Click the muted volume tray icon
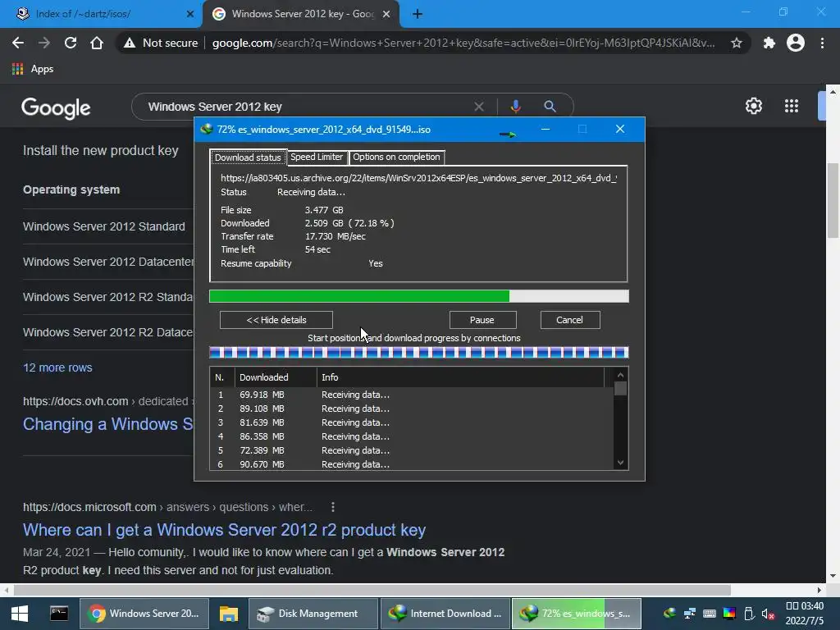 coord(768,614)
